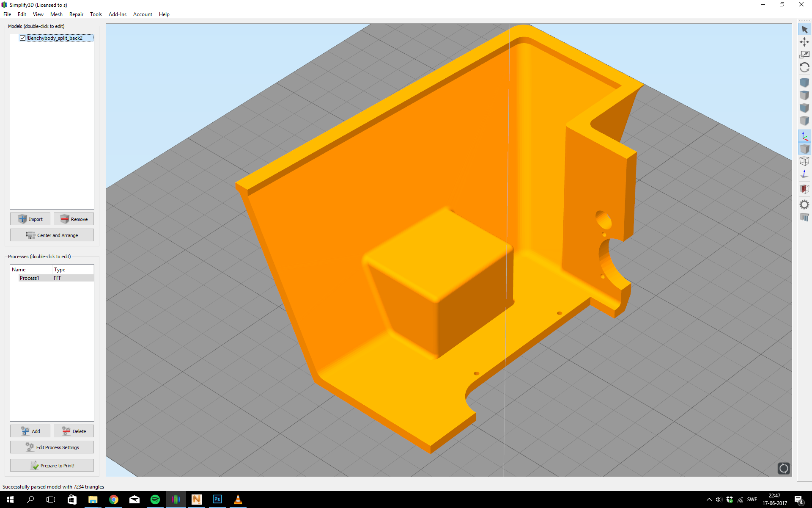The image size is (812, 508).
Task: Open the Tools menu
Action: (x=96, y=14)
